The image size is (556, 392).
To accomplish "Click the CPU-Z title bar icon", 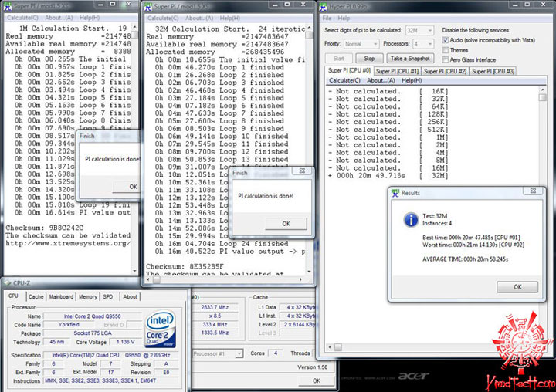I will point(8,283).
